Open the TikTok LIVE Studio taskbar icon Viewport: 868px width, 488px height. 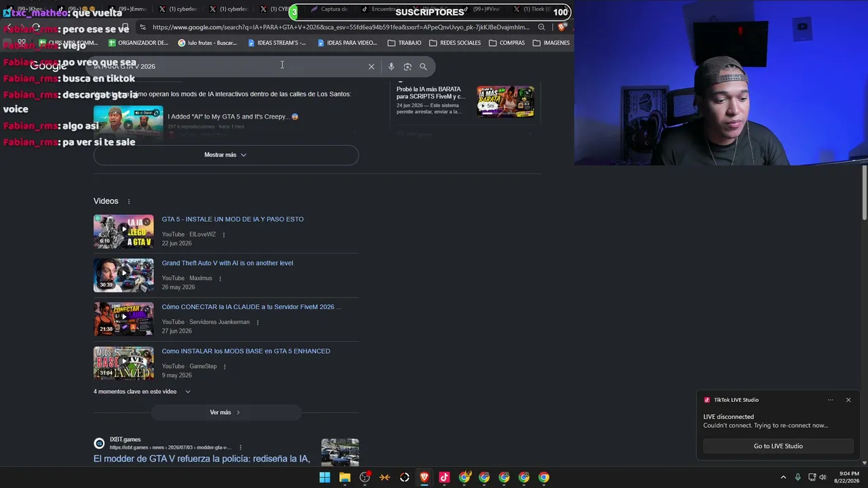point(444,477)
